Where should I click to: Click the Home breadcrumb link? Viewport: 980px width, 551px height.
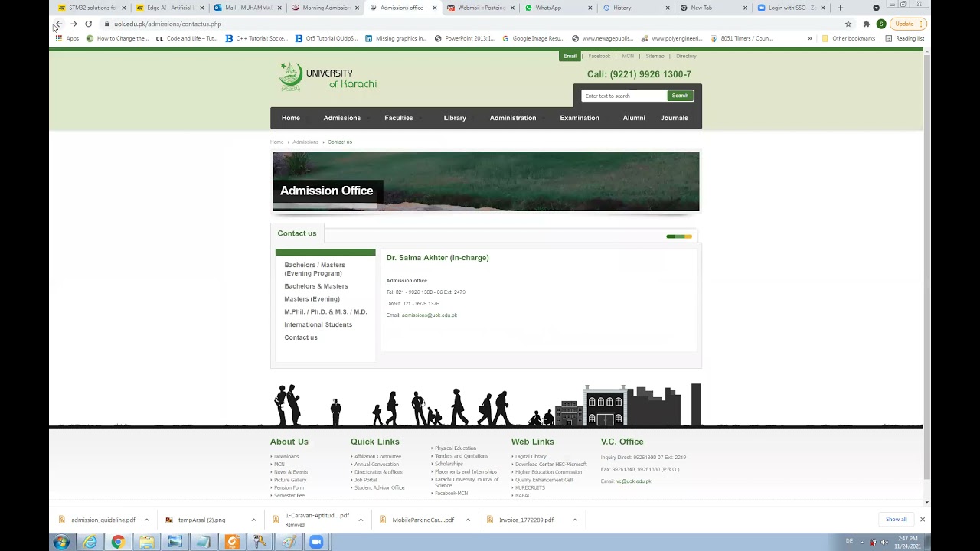pyautogui.click(x=276, y=142)
